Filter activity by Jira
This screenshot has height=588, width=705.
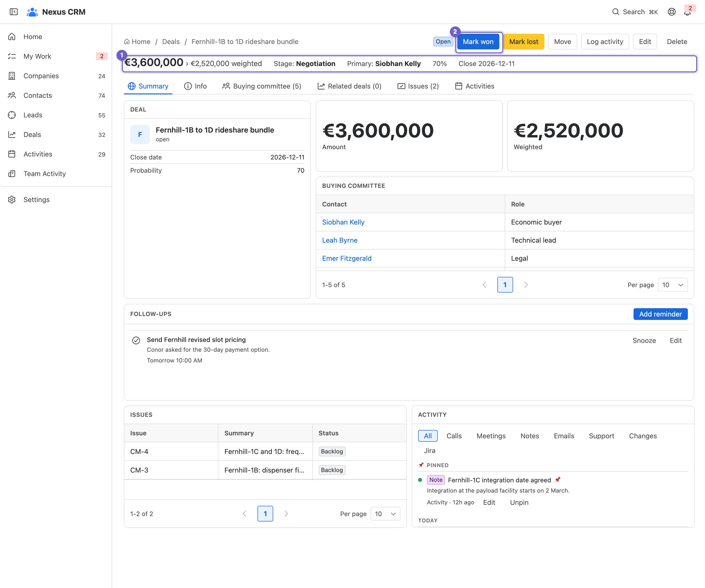429,451
